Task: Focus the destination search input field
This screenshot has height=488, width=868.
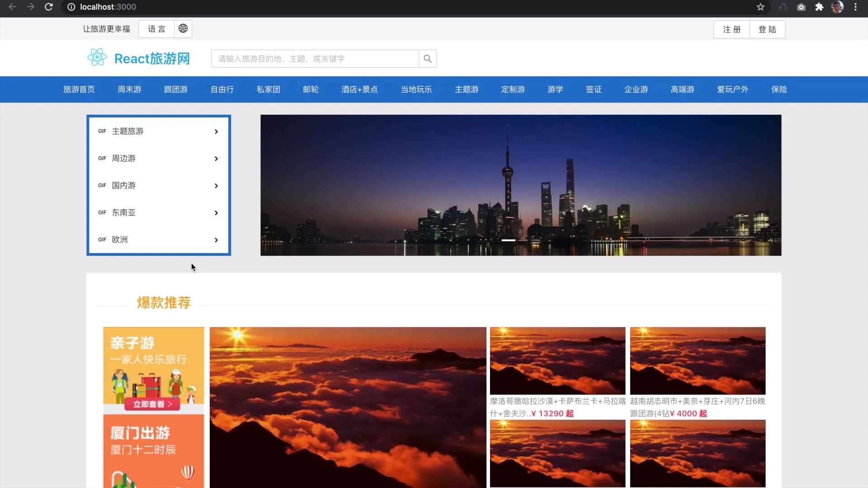Action: point(315,59)
